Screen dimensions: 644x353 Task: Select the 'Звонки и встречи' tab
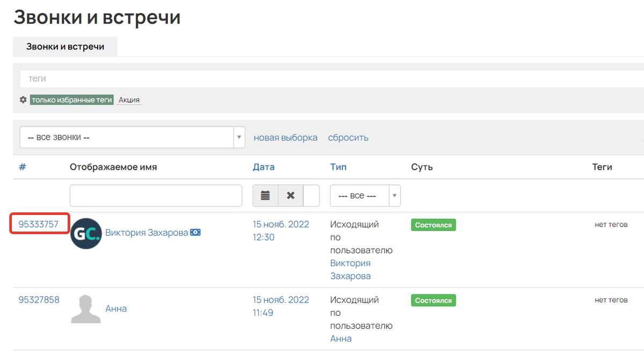click(65, 47)
